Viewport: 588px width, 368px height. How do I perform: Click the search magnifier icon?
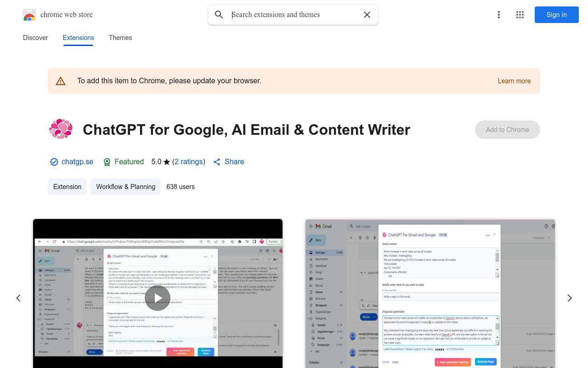click(x=219, y=15)
